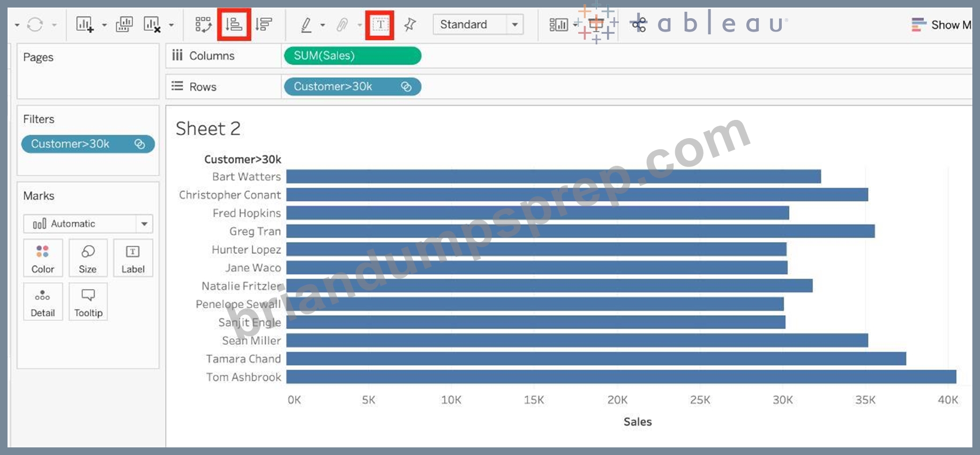This screenshot has width=980, height=455.
Task: Open the Show Me panel
Action: click(x=941, y=25)
